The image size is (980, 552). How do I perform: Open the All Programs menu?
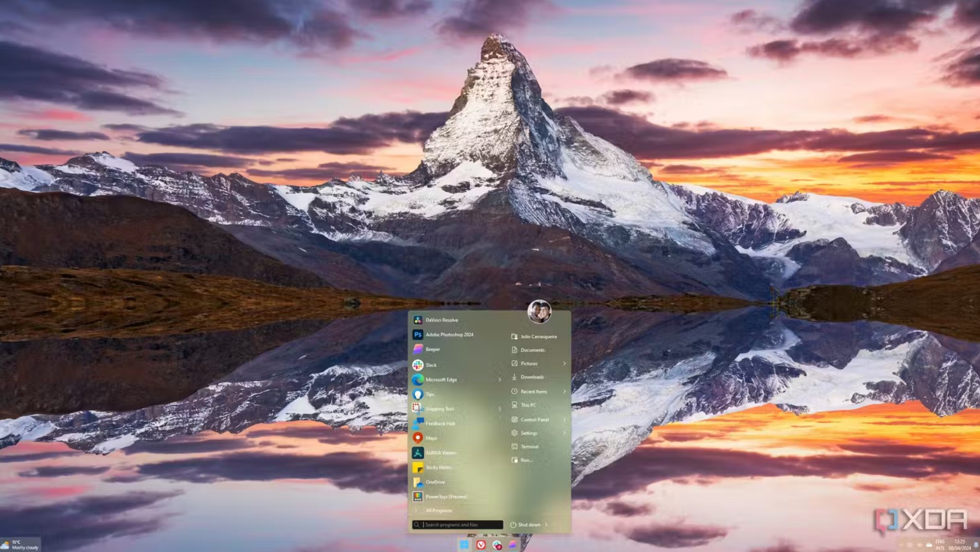point(440,510)
